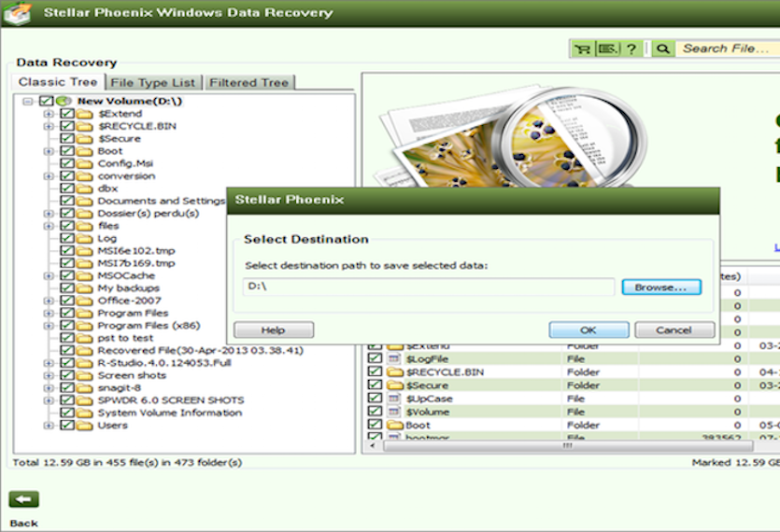
Task: Click the Back label under the arrow
Action: (x=24, y=523)
